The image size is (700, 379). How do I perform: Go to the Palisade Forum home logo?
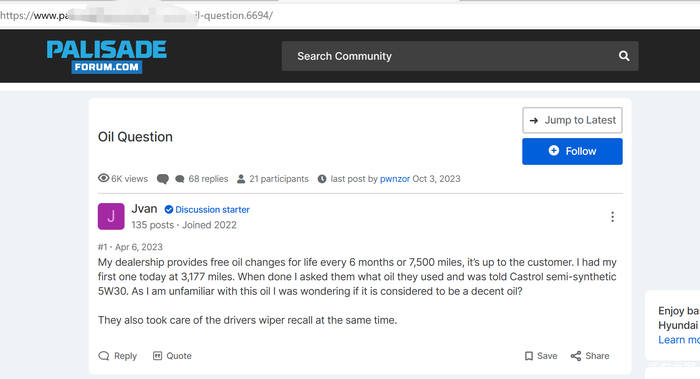coord(107,57)
